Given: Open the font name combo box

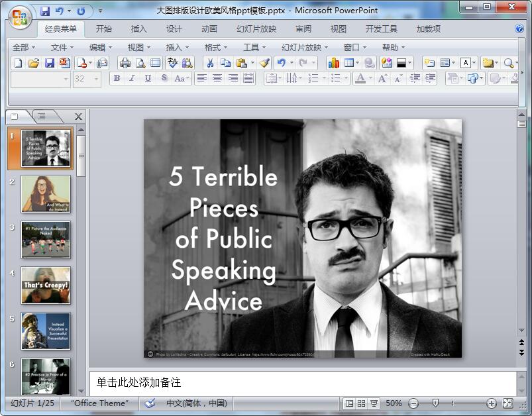Looking at the screenshot, I should (x=40, y=79).
